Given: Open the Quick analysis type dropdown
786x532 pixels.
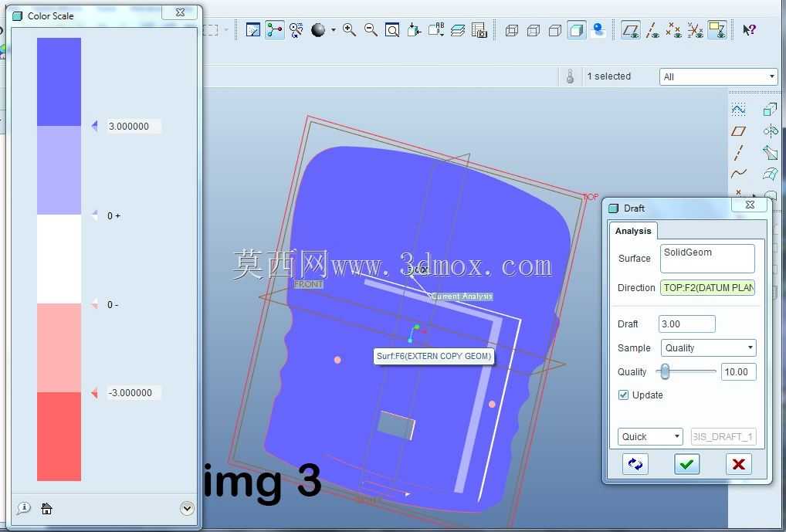Looking at the screenshot, I should point(650,436).
